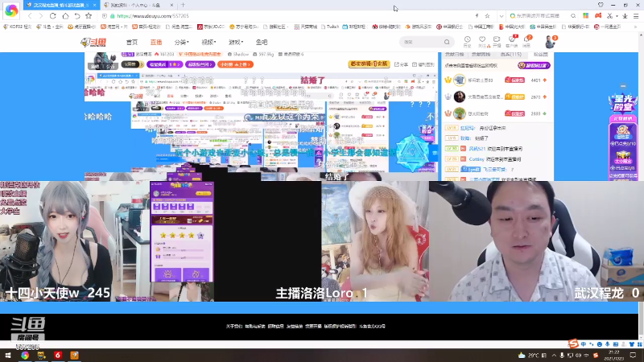Open the history clock icon in Douyu header

click(468, 41)
